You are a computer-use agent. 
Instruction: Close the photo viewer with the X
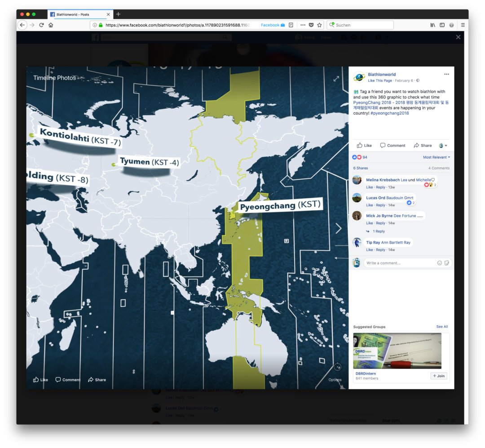(x=458, y=37)
